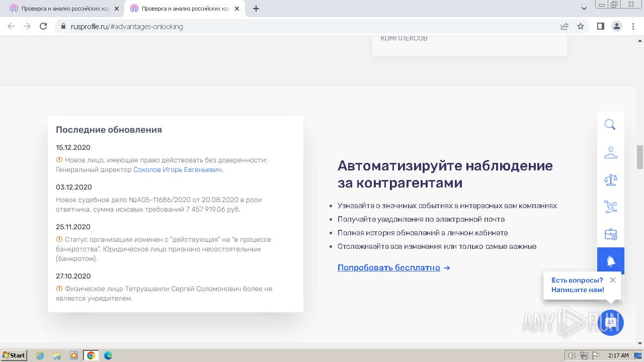
Task: Open the briefcase icon in right sidebar
Action: point(610,234)
